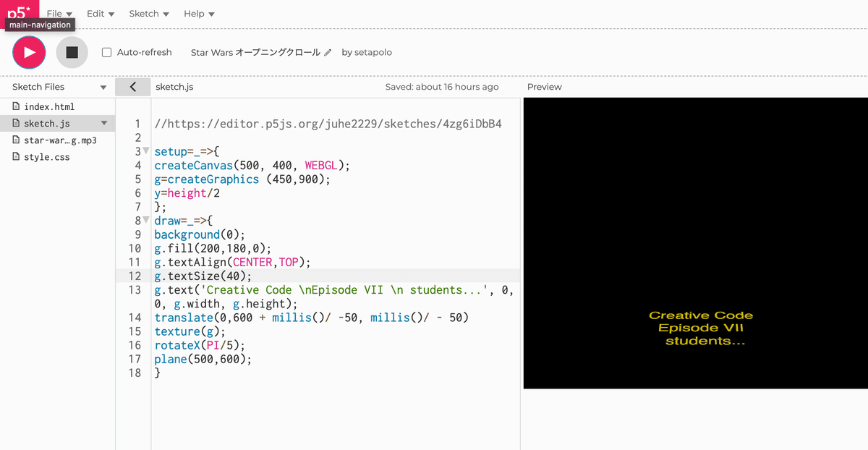Click the sketch.js tab title
This screenshot has height=450, width=868.
pos(174,87)
